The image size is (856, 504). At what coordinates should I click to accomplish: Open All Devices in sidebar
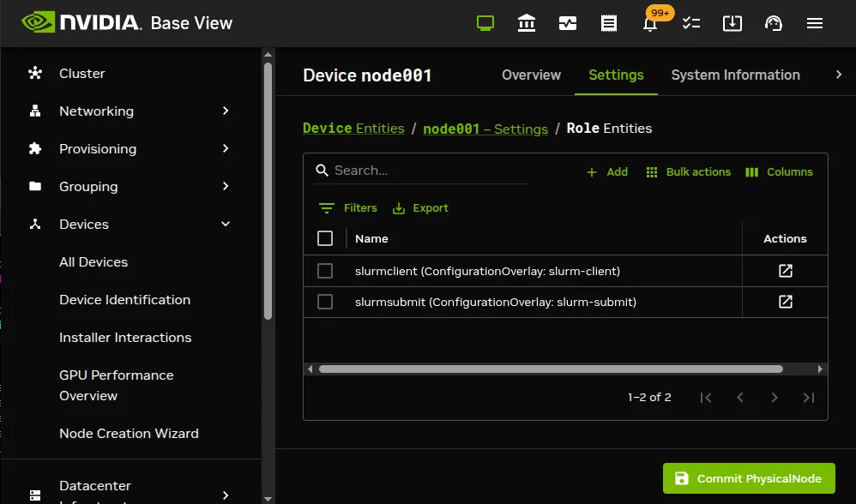point(93,261)
